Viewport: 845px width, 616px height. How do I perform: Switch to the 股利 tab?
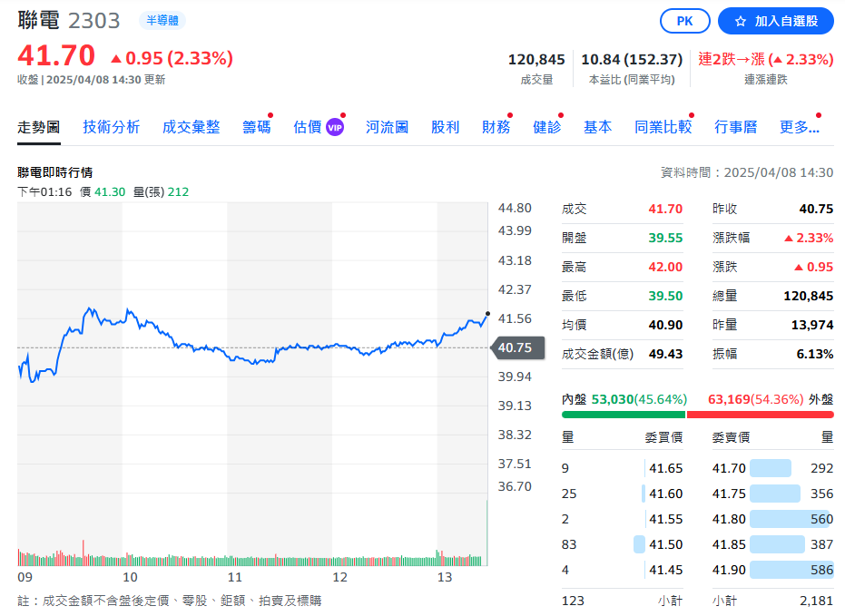point(445,127)
